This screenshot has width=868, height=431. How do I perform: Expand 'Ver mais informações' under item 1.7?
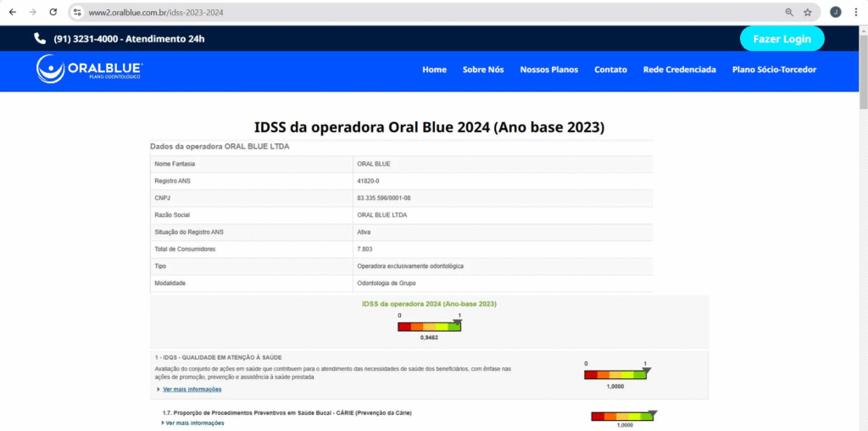point(194,423)
